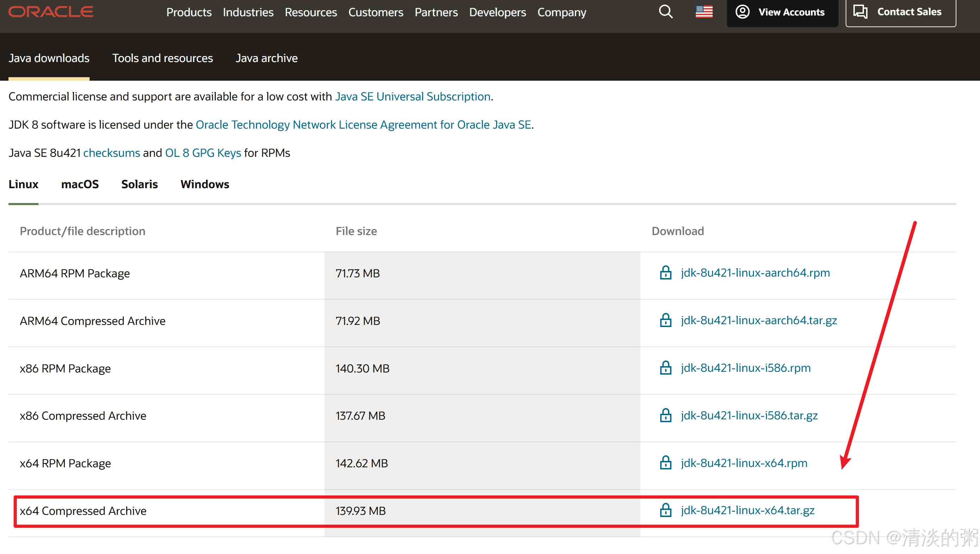Screen dimensions: 980x554
Task: Click lock icon beside jdk-8u421-linux-aarch64.rpm
Action: [665, 273]
